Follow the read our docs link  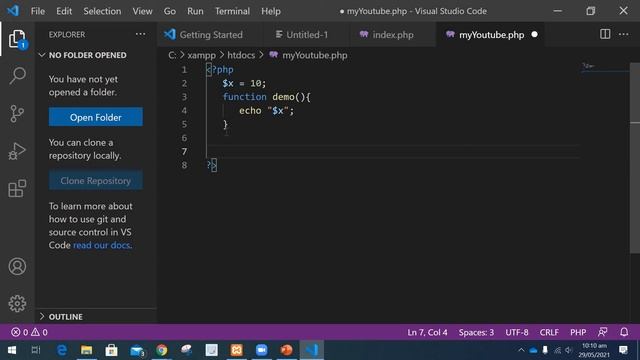(x=102, y=245)
